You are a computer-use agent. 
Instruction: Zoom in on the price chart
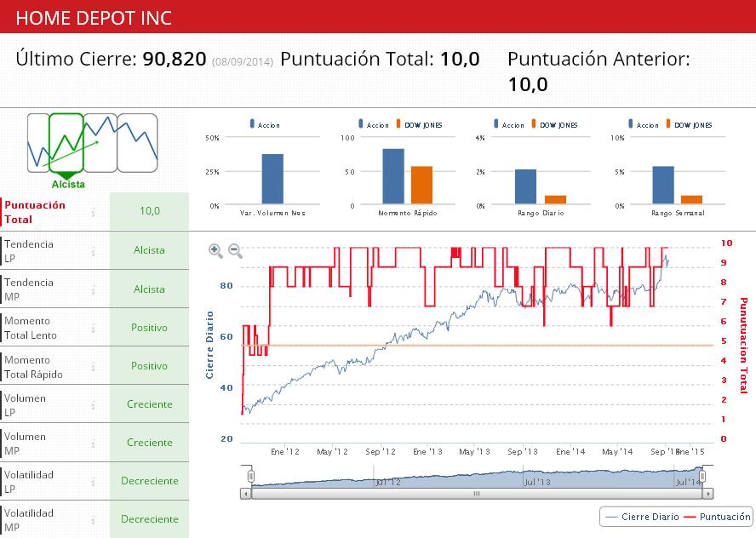(x=215, y=250)
